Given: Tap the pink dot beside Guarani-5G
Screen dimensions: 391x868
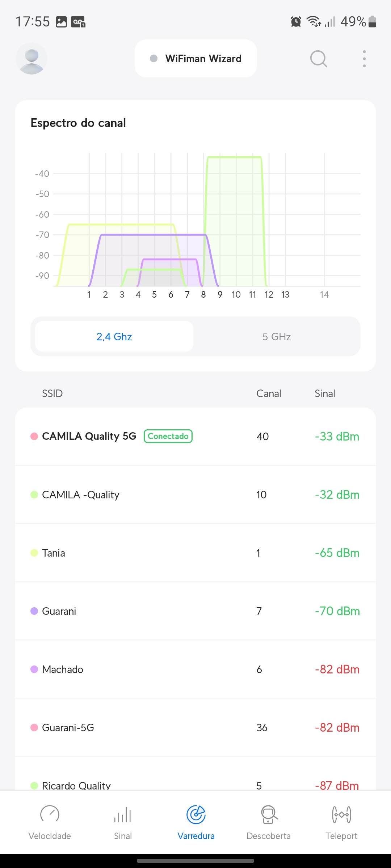Looking at the screenshot, I should (x=34, y=728).
